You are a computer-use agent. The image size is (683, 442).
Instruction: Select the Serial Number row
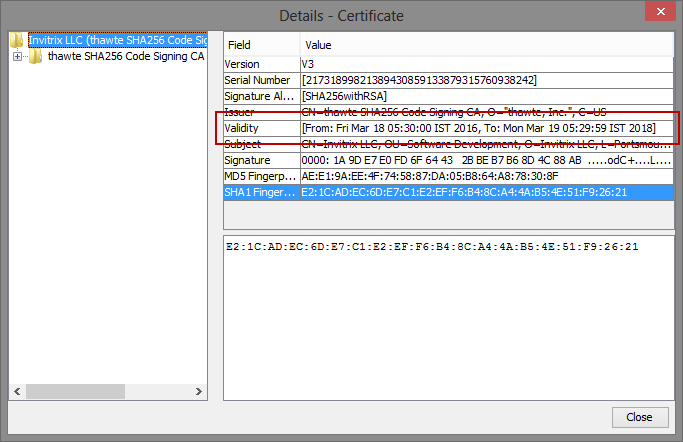point(449,81)
